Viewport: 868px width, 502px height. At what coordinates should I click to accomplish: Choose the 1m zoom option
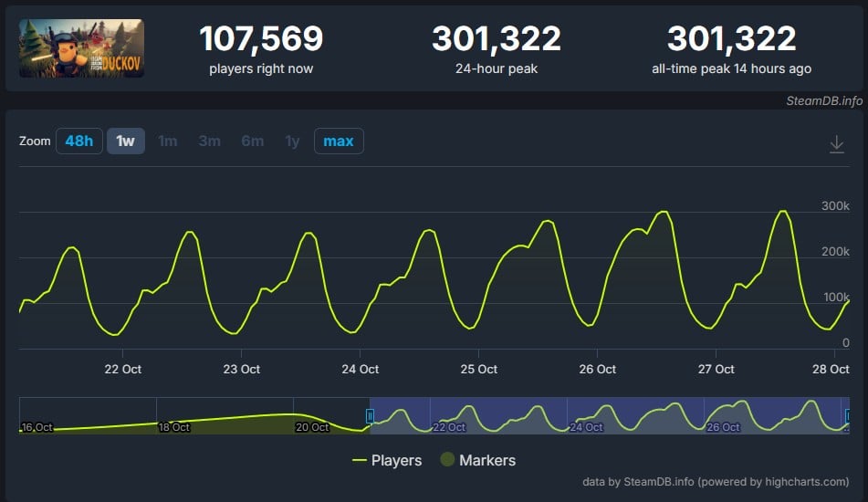(x=168, y=141)
